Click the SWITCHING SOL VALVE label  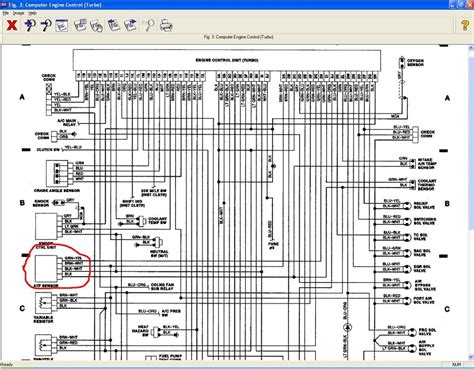point(425,221)
